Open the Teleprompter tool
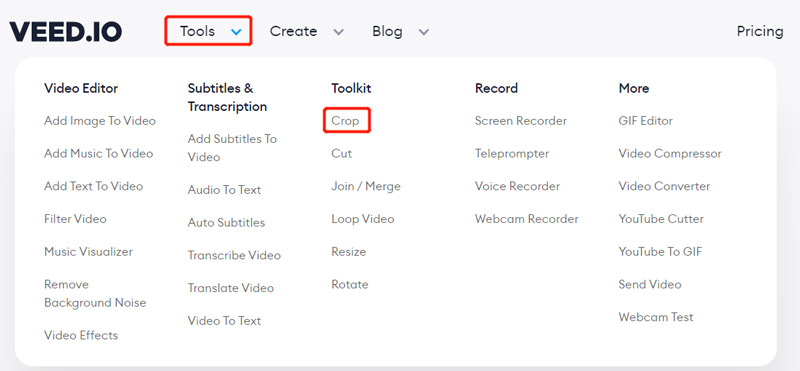800x371 pixels. point(512,154)
